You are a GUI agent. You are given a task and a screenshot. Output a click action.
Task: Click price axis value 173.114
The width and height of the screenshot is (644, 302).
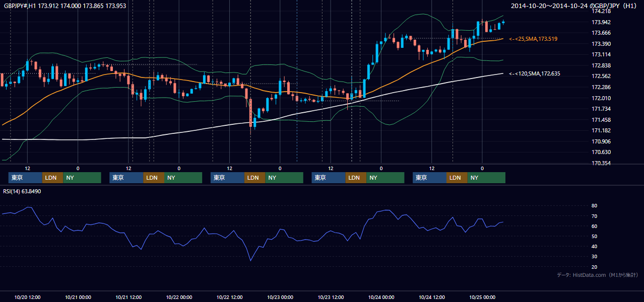601,54
